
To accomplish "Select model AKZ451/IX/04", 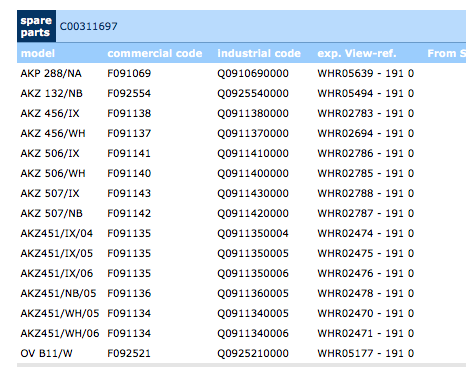I will coord(57,233).
